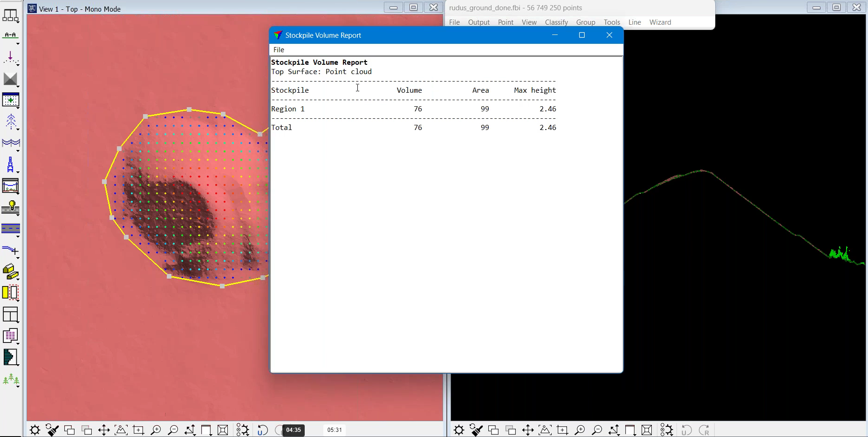Open the Group menu
The width and height of the screenshot is (868, 437).
point(586,22)
